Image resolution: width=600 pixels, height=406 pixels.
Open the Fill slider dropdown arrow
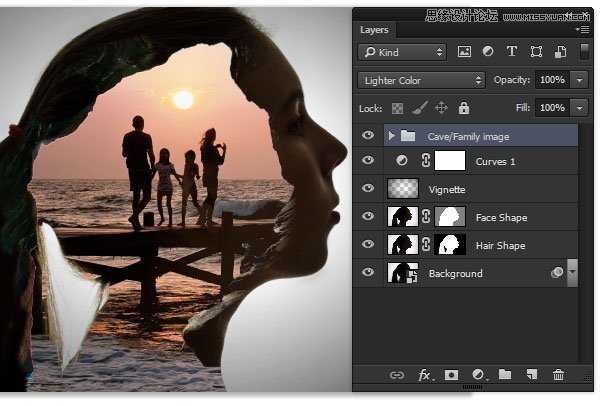579,108
